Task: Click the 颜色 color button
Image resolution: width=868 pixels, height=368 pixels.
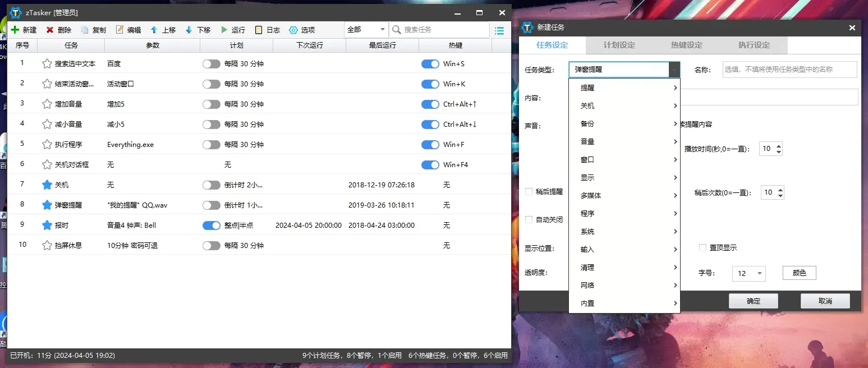Action: point(799,273)
